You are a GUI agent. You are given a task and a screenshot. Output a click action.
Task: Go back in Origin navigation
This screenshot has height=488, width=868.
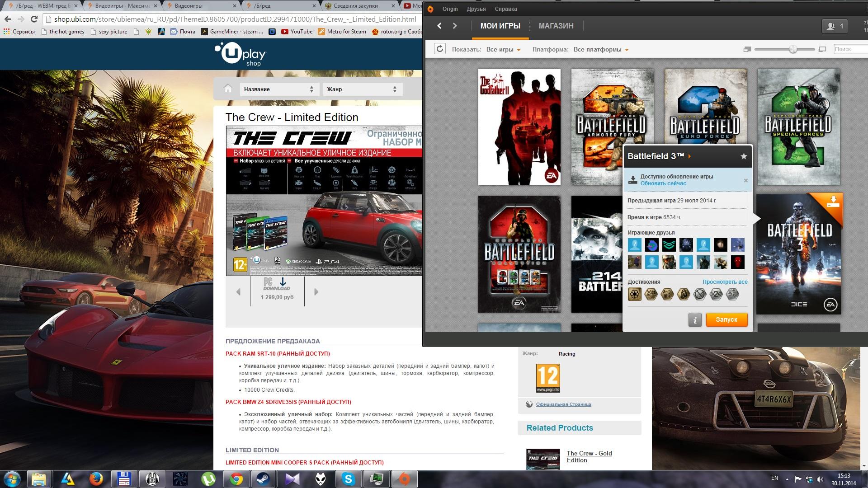439,26
